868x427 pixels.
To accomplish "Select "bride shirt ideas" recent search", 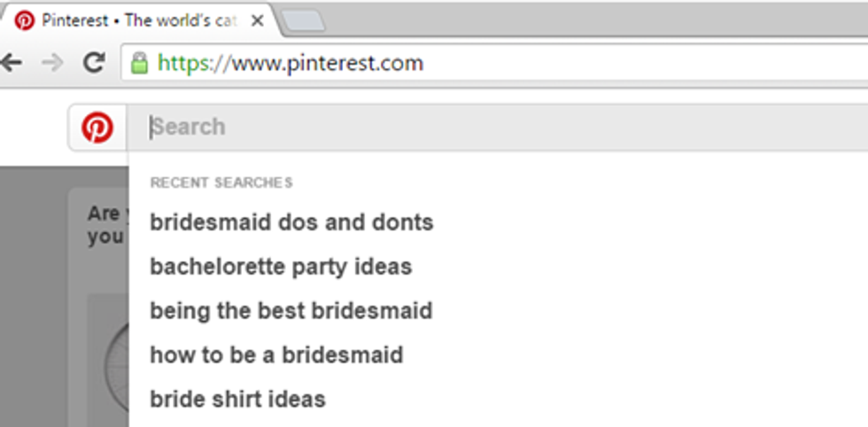I will 237,399.
